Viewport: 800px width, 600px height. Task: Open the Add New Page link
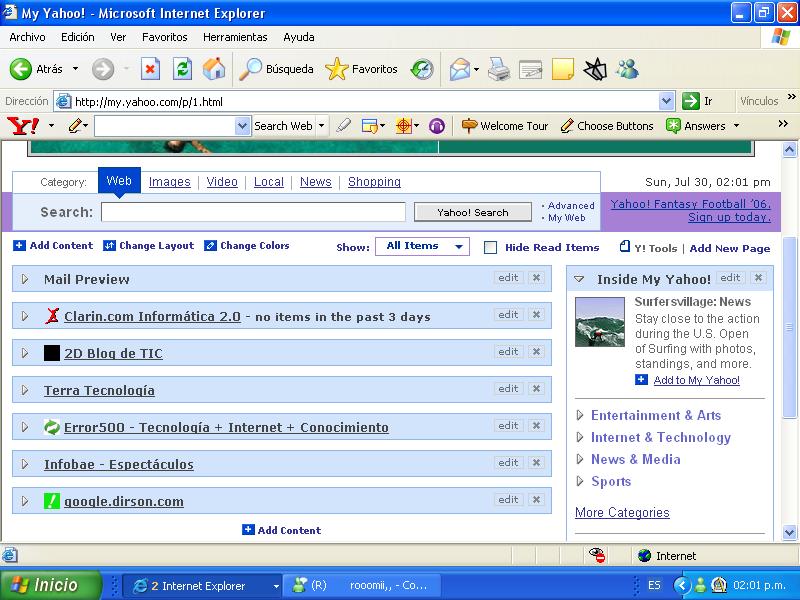coord(730,248)
